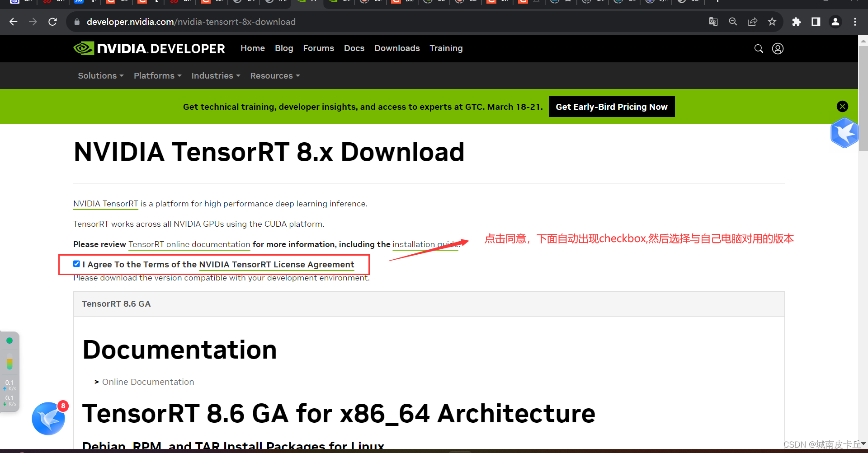
Task: Toggle the license agreement checkbox
Action: pyautogui.click(x=76, y=264)
